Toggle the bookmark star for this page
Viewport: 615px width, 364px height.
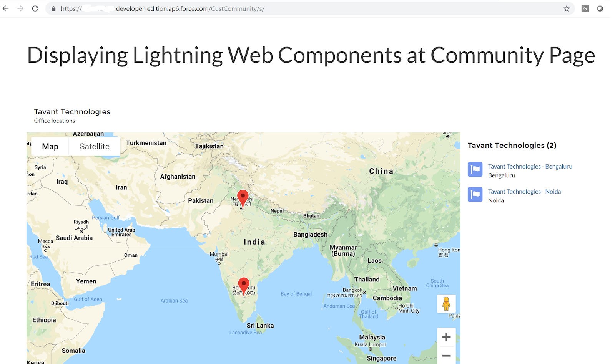point(567,8)
